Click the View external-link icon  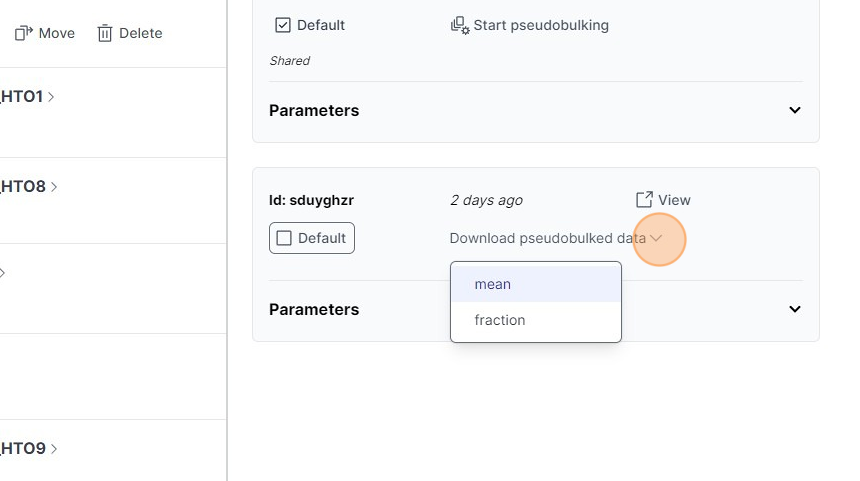tap(644, 200)
